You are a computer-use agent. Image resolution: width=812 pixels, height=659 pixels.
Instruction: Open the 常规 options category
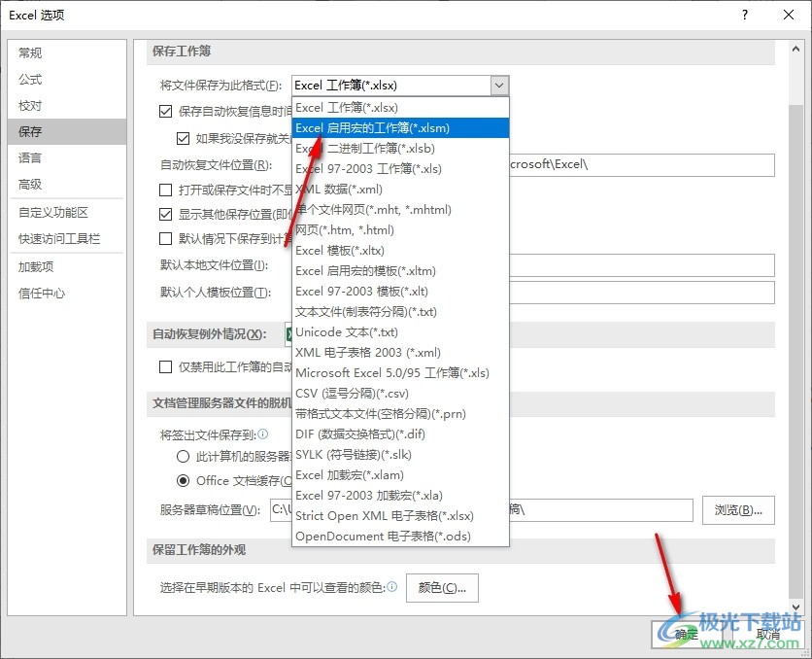tap(67, 52)
